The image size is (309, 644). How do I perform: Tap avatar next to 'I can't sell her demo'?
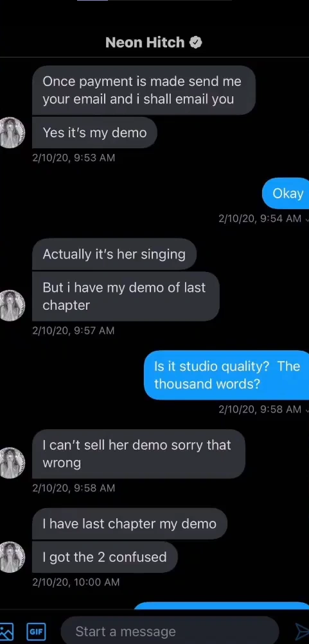click(x=11, y=463)
